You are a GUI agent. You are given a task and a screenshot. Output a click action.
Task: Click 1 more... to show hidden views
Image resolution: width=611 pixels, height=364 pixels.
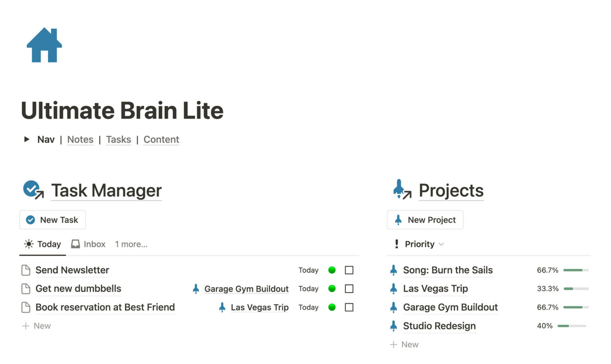tap(131, 244)
